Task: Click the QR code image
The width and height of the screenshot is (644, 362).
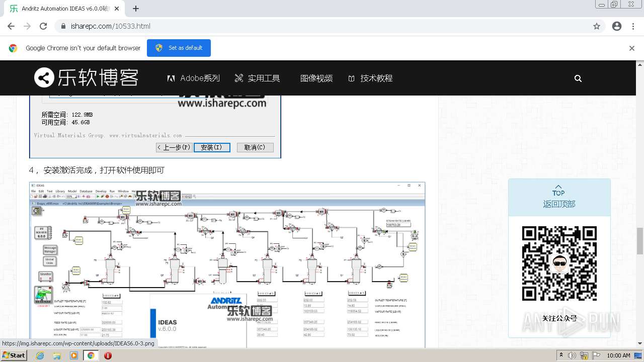Action: click(559, 263)
